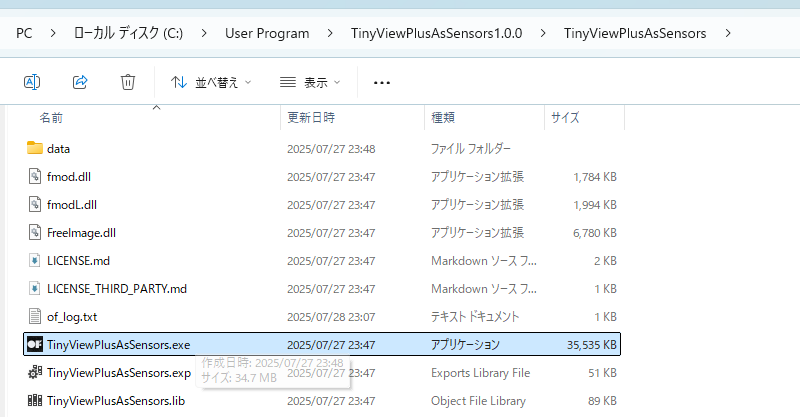800x417 pixels.
Task: Click the 1,994 KB size value
Action: coord(595,205)
